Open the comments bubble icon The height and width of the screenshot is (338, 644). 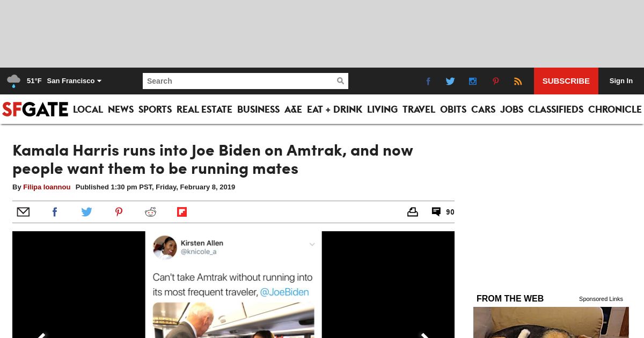tap(436, 212)
